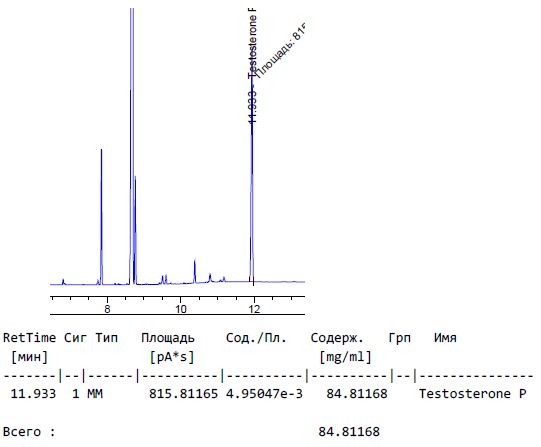Click the axis label 10
This screenshot has width=541, height=447.
coord(180,308)
